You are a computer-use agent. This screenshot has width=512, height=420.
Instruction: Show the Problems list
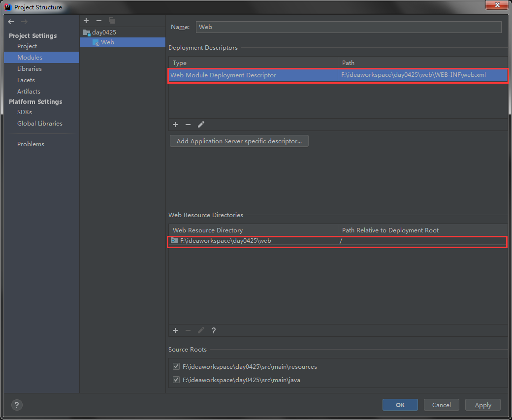(31, 144)
